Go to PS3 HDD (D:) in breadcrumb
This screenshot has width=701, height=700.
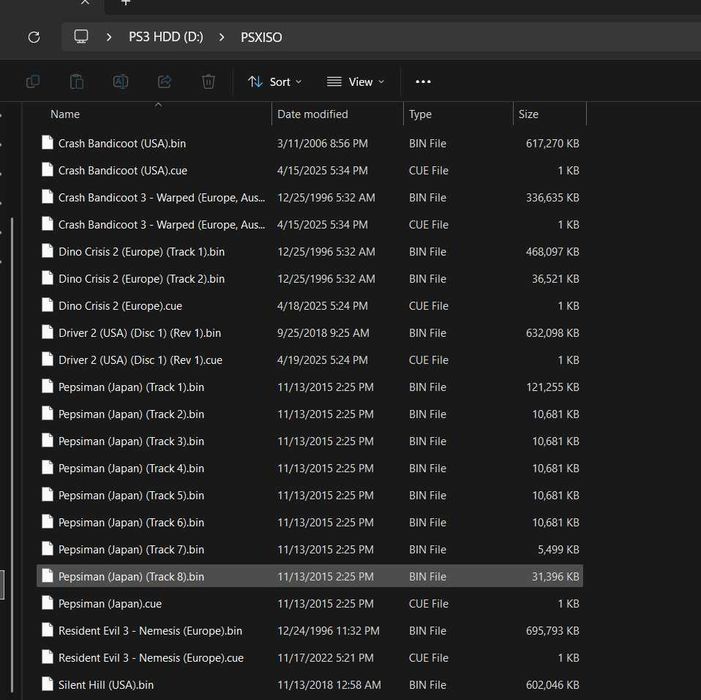pos(166,37)
